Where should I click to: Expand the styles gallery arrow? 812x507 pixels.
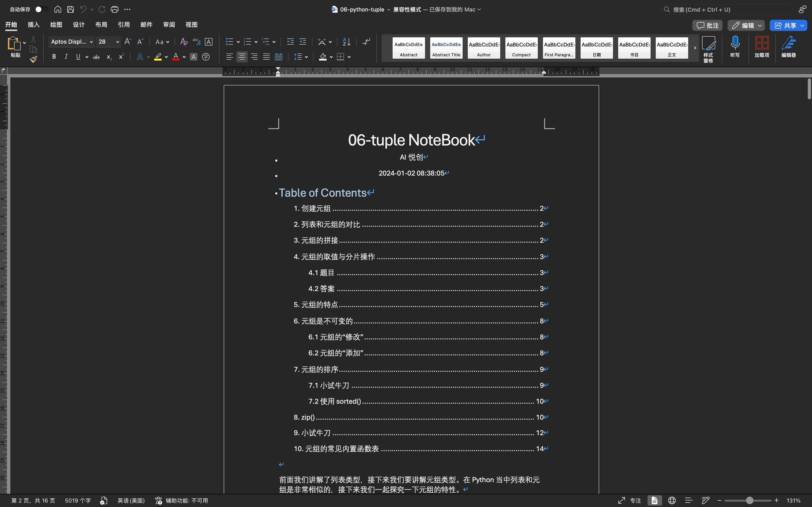click(x=695, y=48)
